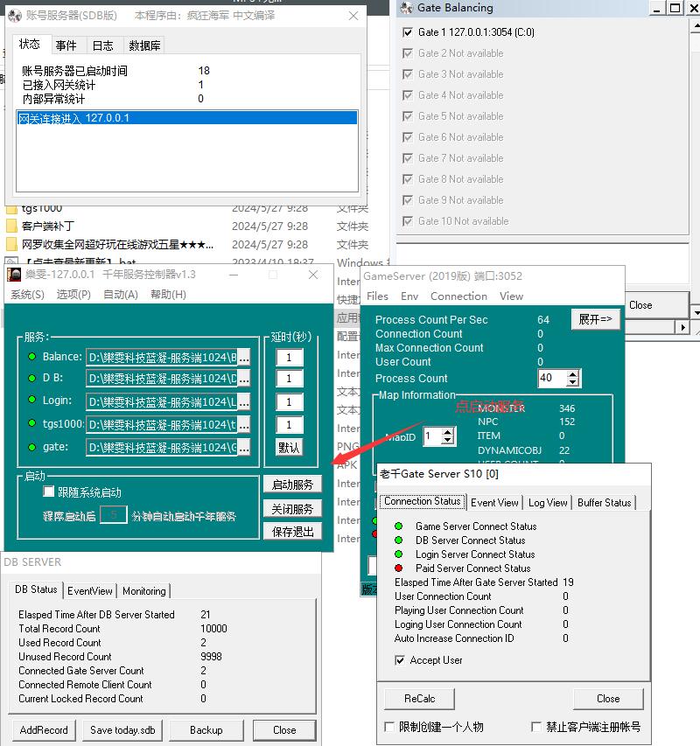Viewport: 700px width, 746px height.
Task: Toggle the Gate 1 127.0.0.1:3054 checkbox
Action: (x=407, y=32)
